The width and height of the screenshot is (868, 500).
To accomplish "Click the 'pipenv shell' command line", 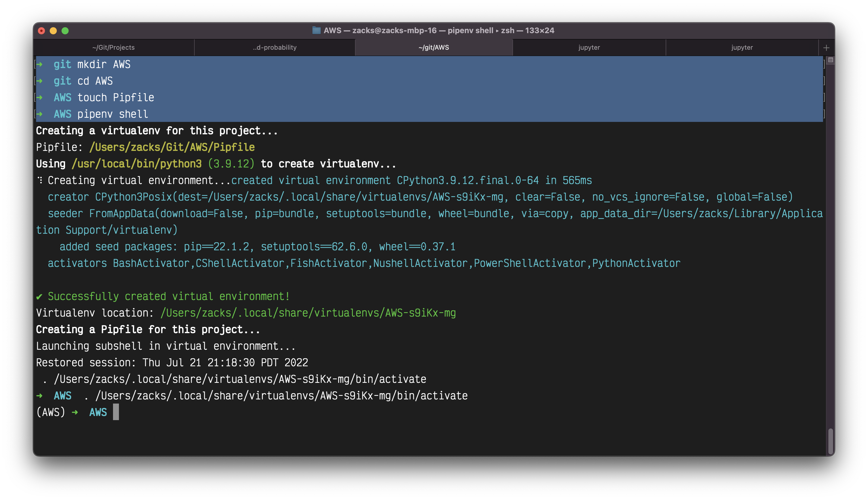I will (x=113, y=114).
